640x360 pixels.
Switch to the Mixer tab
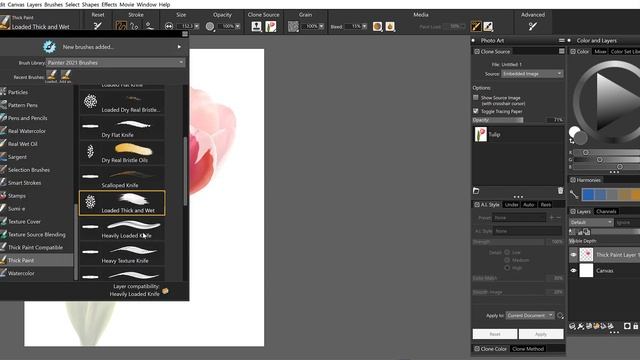pyautogui.click(x=600, y=51)
